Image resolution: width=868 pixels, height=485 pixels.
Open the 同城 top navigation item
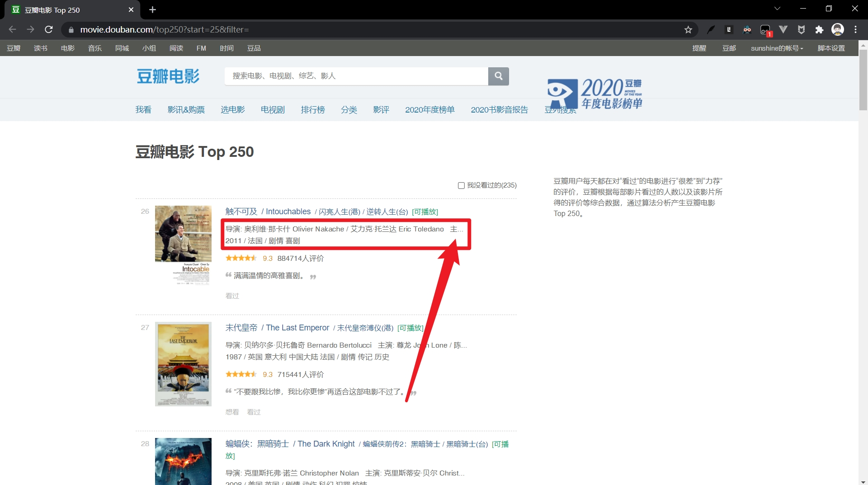(x=122, y=48)
